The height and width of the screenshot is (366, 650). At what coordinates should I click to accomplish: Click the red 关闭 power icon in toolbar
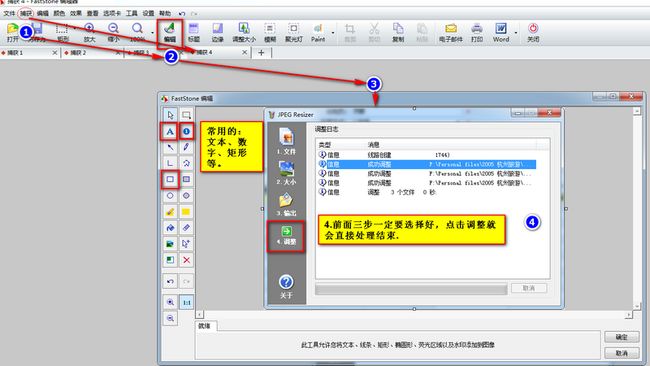tap(533, 32)
